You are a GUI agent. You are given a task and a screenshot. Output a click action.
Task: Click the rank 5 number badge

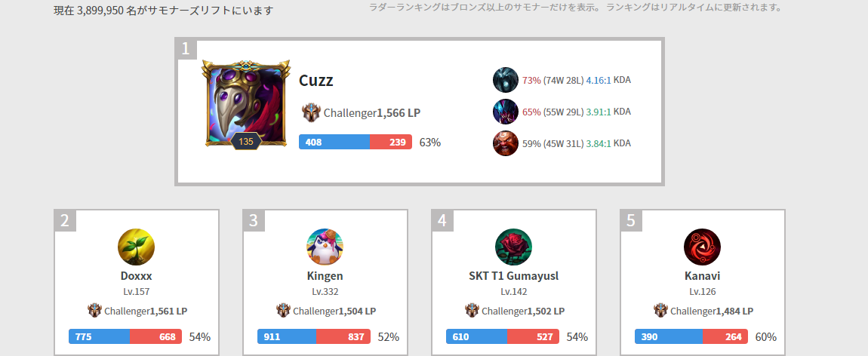[631, 220]
